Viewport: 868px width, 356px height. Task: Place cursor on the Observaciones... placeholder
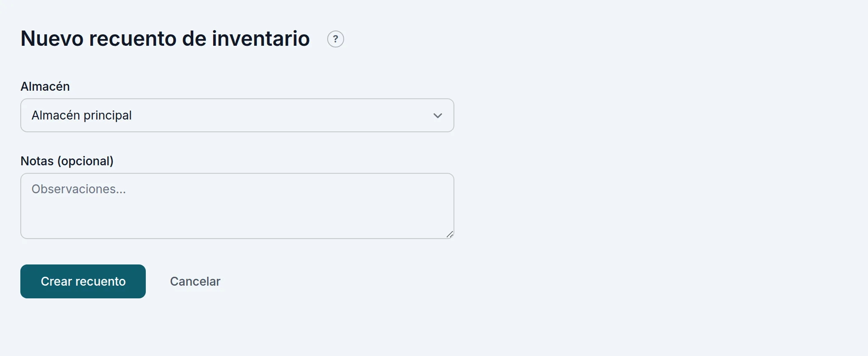78,189
